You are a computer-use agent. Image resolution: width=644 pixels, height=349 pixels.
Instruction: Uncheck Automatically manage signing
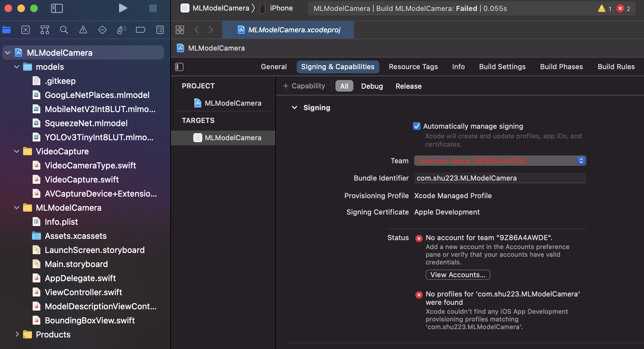click(x=416, y=126)
